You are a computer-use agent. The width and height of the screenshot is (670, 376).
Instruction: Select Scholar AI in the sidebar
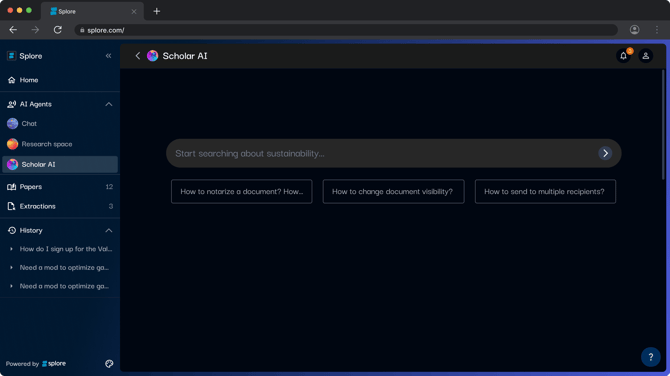60,164
